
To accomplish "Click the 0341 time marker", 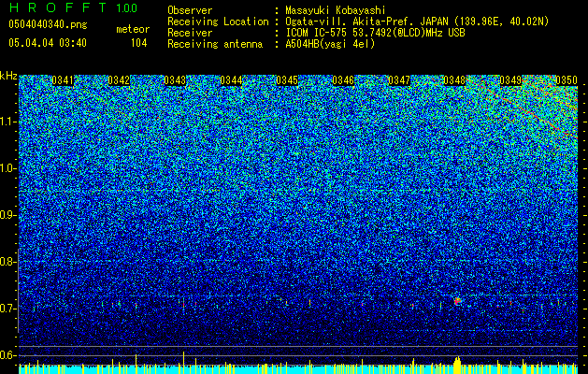I will (x=63, y=80).
